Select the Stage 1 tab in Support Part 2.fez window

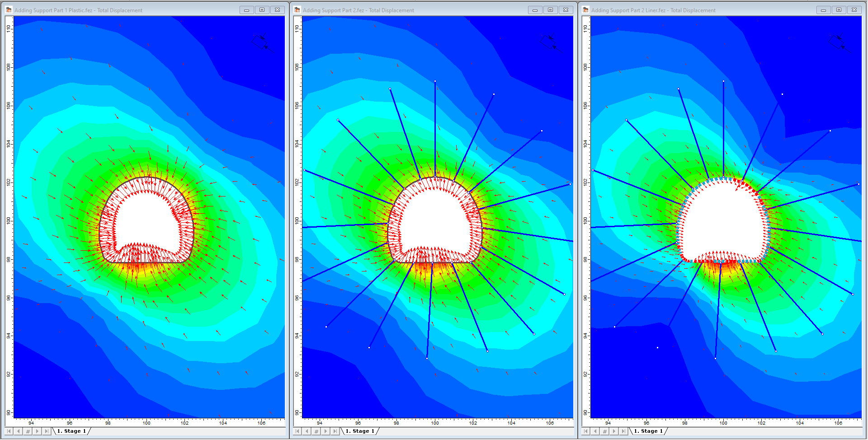pyautogui.click(x=360, y=431)
